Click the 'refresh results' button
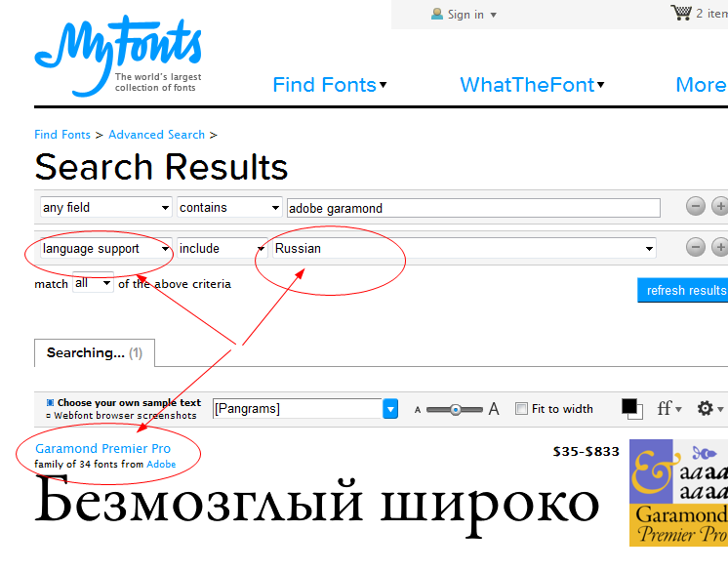 click(683, 291)
